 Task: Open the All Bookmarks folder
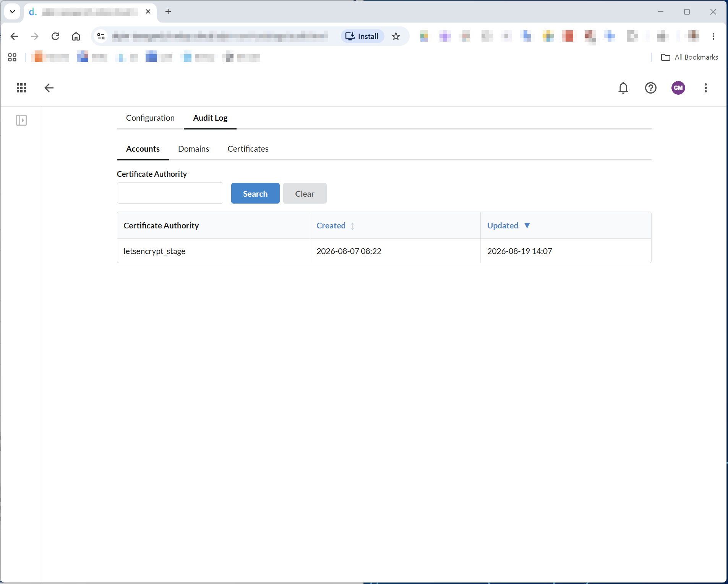tap(689, 57)
